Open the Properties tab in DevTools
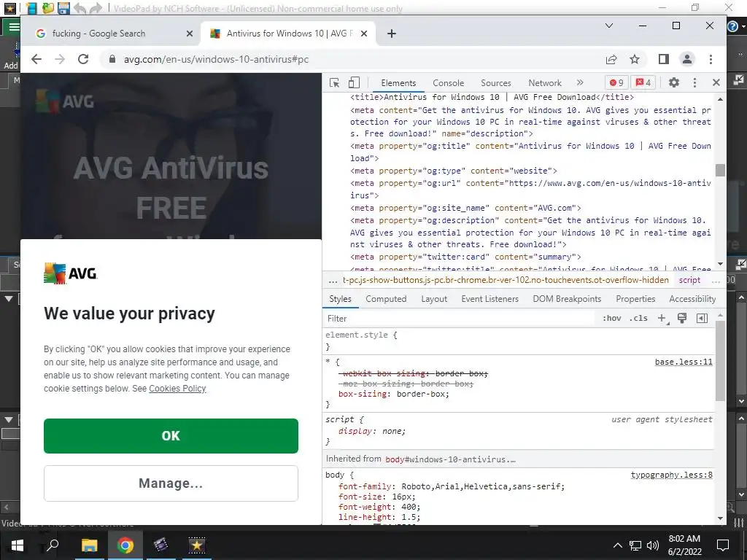Viewport: 747px width, 560px height. coord(635,299)
